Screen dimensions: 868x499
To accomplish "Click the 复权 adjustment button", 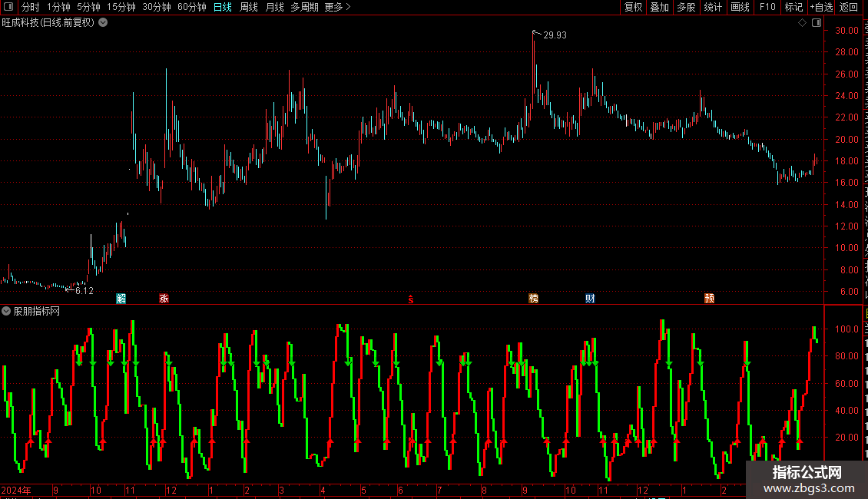I will (x=633, y=7).
